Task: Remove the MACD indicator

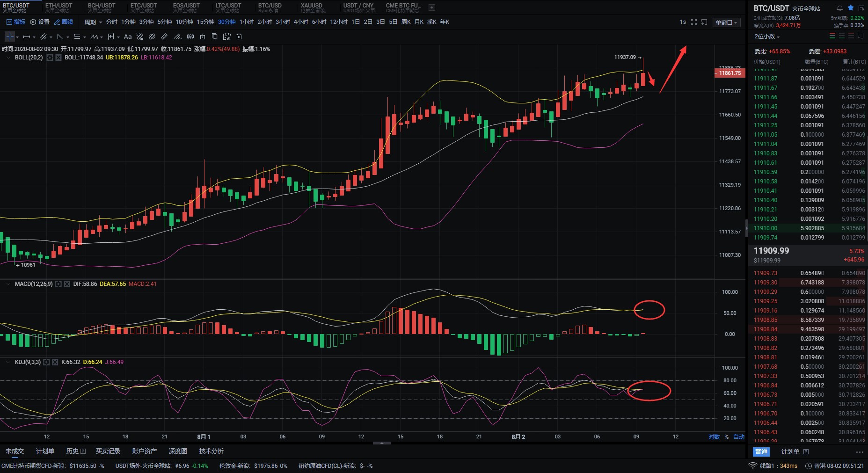Action: point(67,284)
